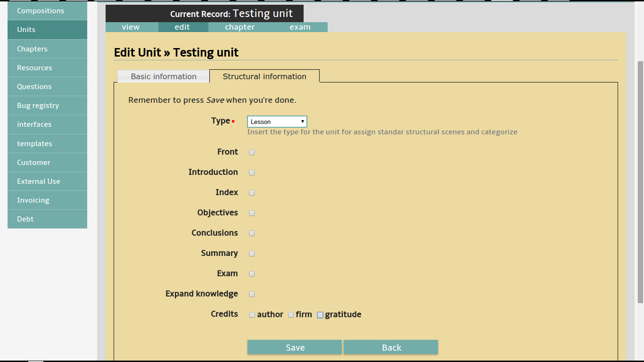Image resolution: width=644 pixels, height=362 pixels.
Task: Select the gratitude credits checkbox
Action: tap(320, 315)
